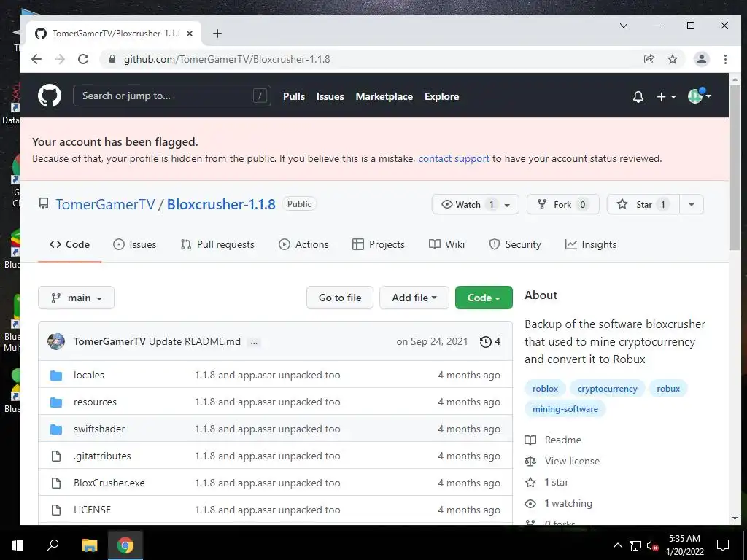Open Bloxcrusher-1.1.8 repository name link
The height and width of the screenshot is (560, 747).
coord(221,204)
